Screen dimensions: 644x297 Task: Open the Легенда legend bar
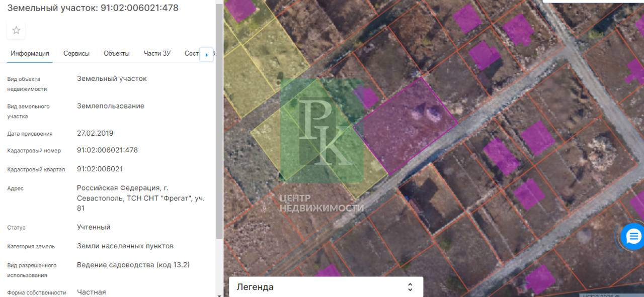pos(326,287)
